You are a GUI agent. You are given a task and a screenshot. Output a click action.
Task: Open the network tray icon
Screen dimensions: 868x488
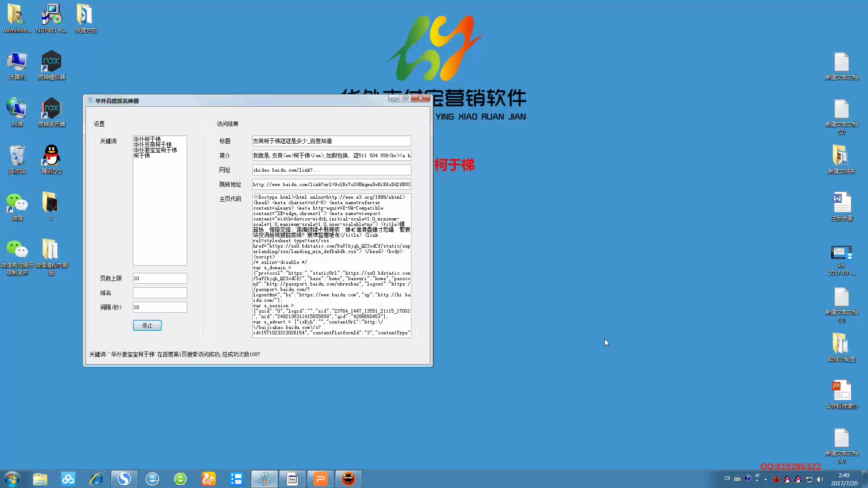click(809, 479)
